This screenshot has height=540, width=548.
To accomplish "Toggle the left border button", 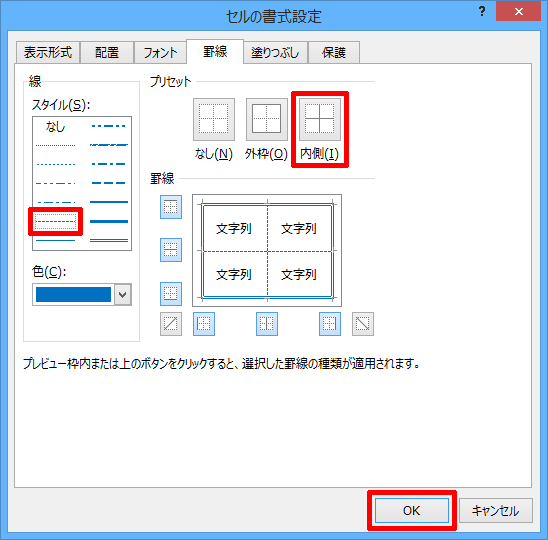I will [x=204, y=324].
